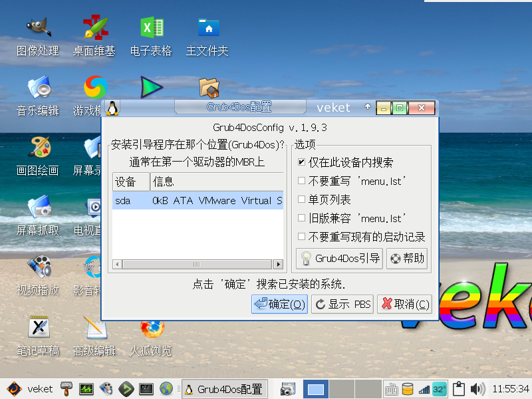Open the system monitor taskbar icon
This screenshot has height=399, width=532.
pyautogui.click(x=86, y=389)
